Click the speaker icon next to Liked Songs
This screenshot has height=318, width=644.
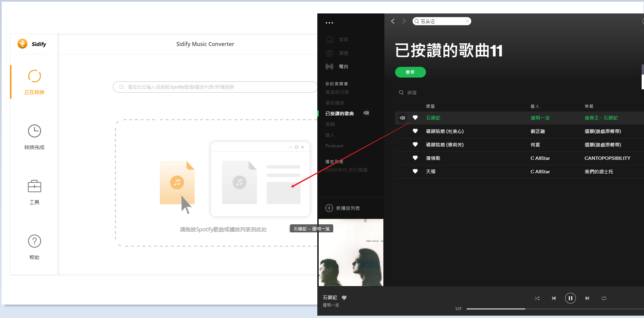click(x=366, y=113)
